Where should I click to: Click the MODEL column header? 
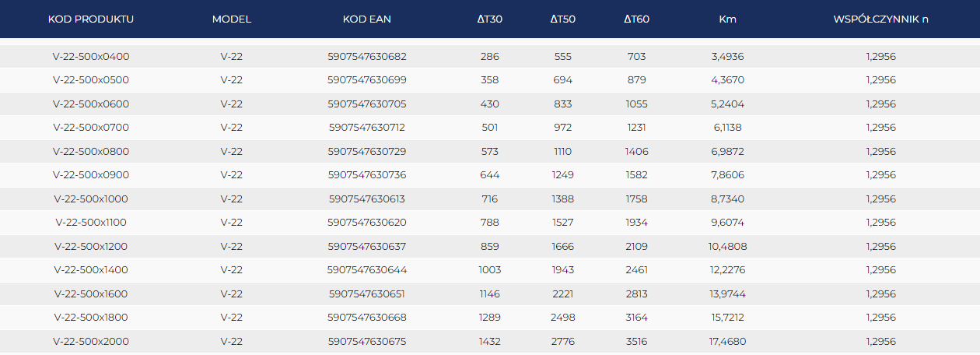(x=232, y=19)
